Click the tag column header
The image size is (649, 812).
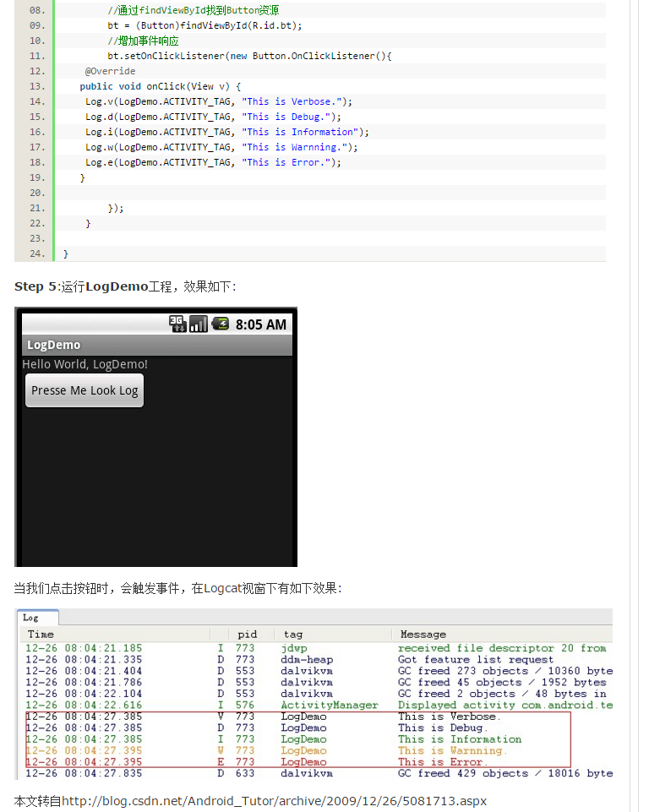(x=292, y=634)
